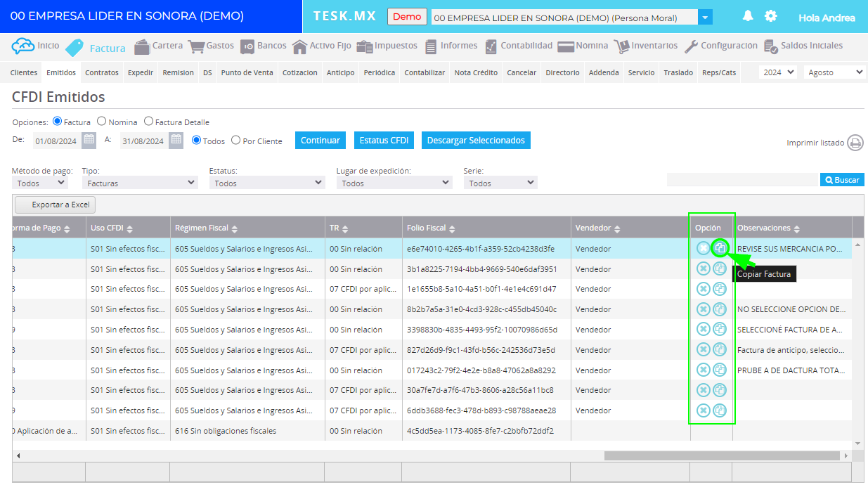
Task: Go to Inicio cloud icon
Action: [22, 46]
